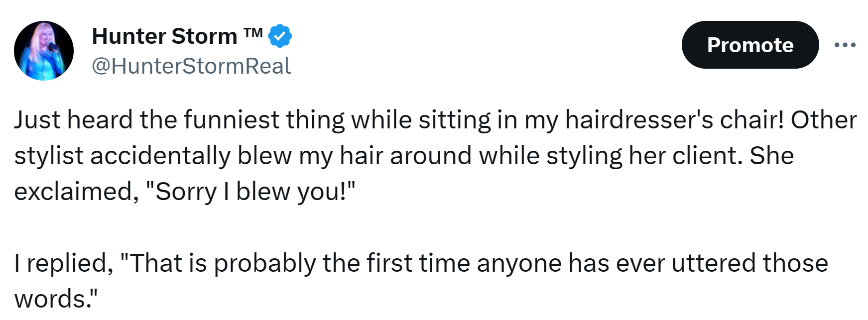Click the display name Hunter Storm
Screen dimensions: 868x320
point(164,36)
